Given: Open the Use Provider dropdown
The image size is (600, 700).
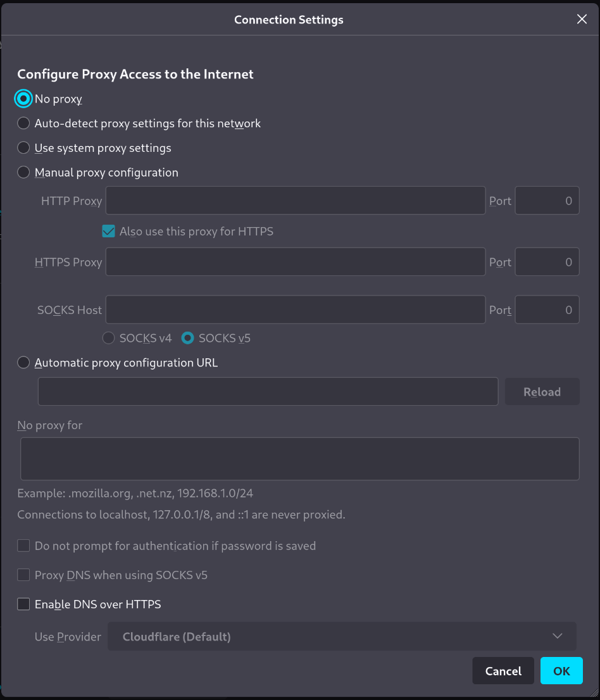Looking at the screenshot, I should point(342,636).
